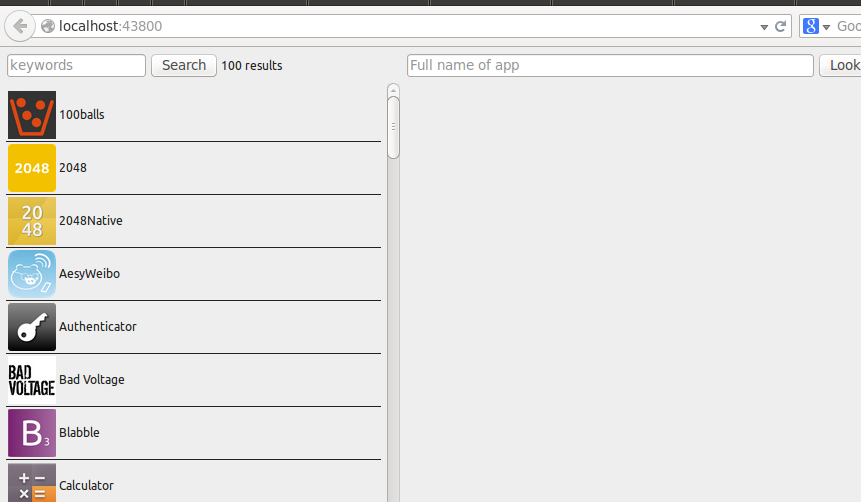Select the Calculator app icon
The height and width of the screenshot is (502, 861).
[x=32, y=483]
